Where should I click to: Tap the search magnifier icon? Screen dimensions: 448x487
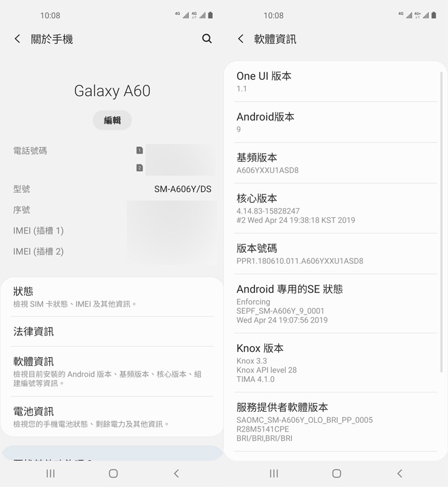207,39
